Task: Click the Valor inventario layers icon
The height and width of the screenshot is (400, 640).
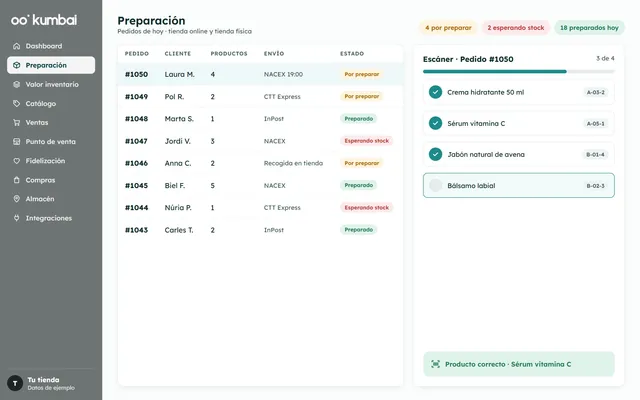Action: click(16, 84)
